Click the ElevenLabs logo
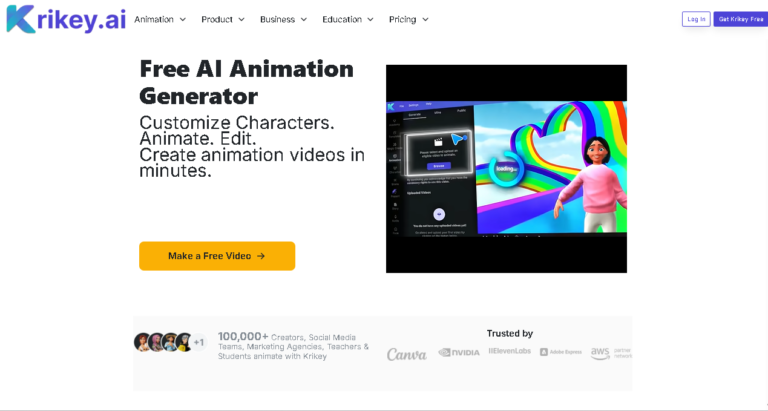This screenshot has height=411, width=768. click(x=509, y=351)
